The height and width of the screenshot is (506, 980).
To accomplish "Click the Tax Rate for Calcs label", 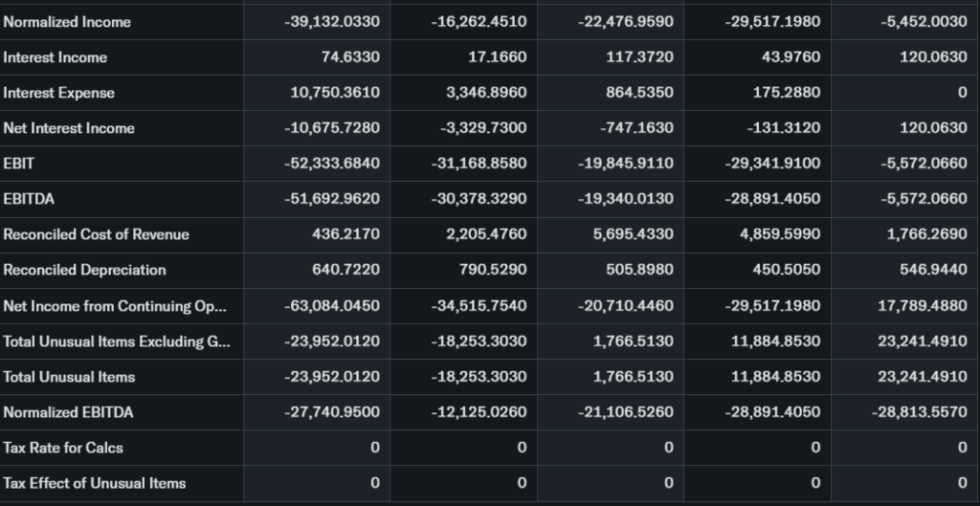I will coord(63,448).
